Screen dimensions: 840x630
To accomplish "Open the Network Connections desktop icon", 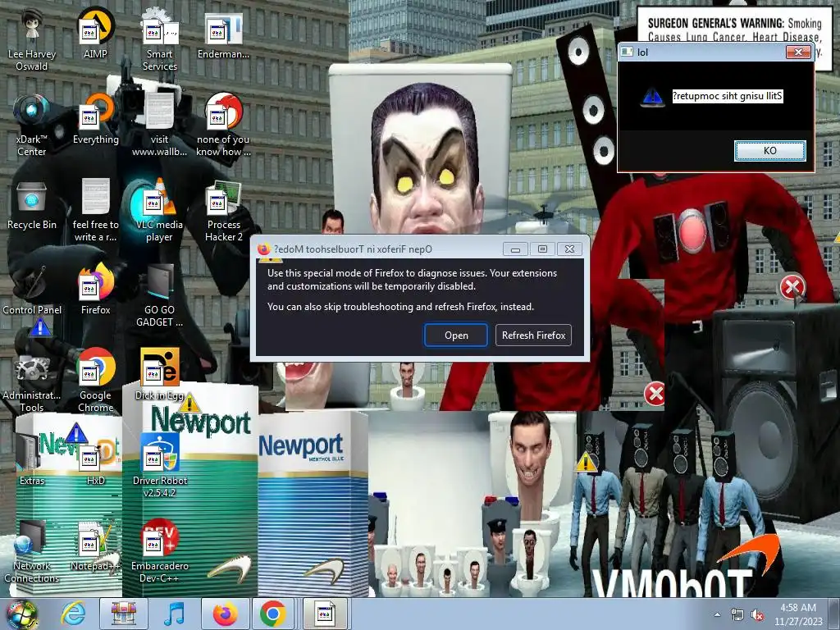I will [32, 550].
